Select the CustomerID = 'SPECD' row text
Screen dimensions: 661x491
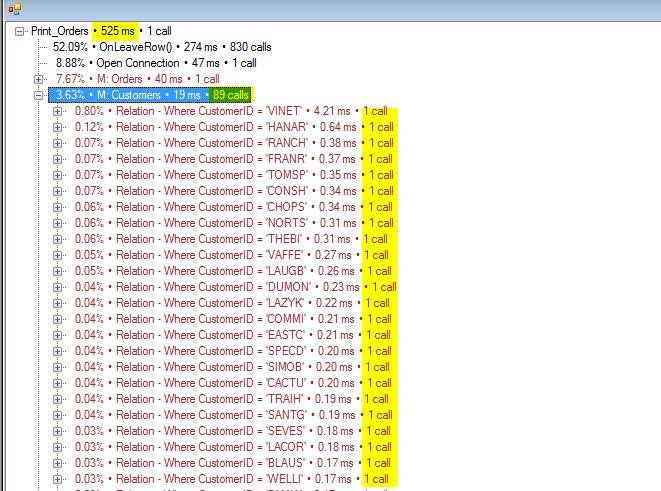[233, 351]
